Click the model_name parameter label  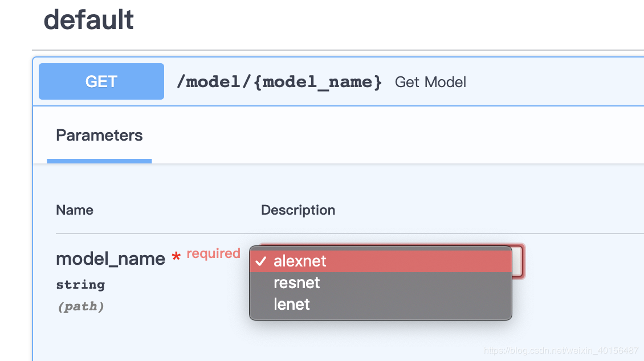pyautogui.click(x=111, y=259)
